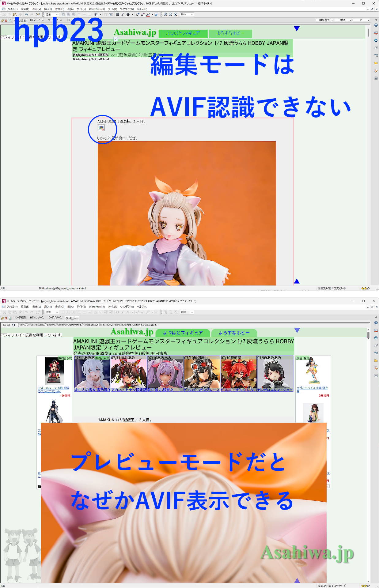Switch to ページ編集 tab in preview window
Screen dimensions: 379x588
(x=20, y=318)
